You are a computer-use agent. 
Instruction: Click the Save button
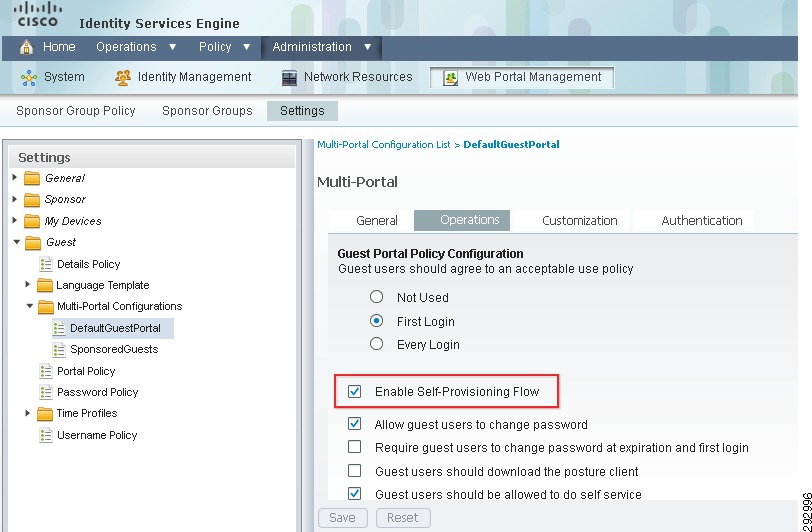[x=342, y=517]
